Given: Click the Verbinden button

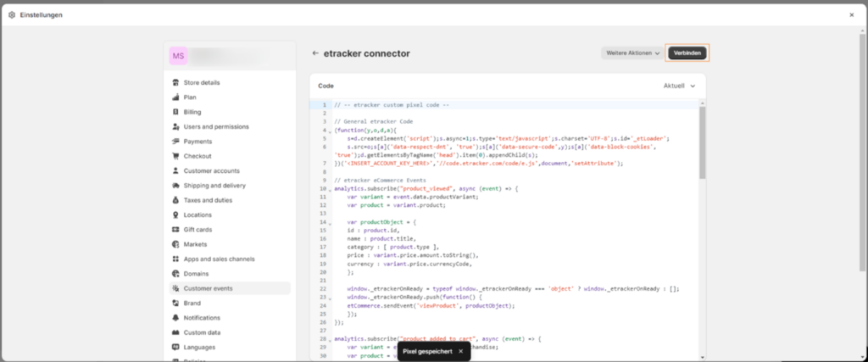Looking at the screenshot, I should click(687, 53).
